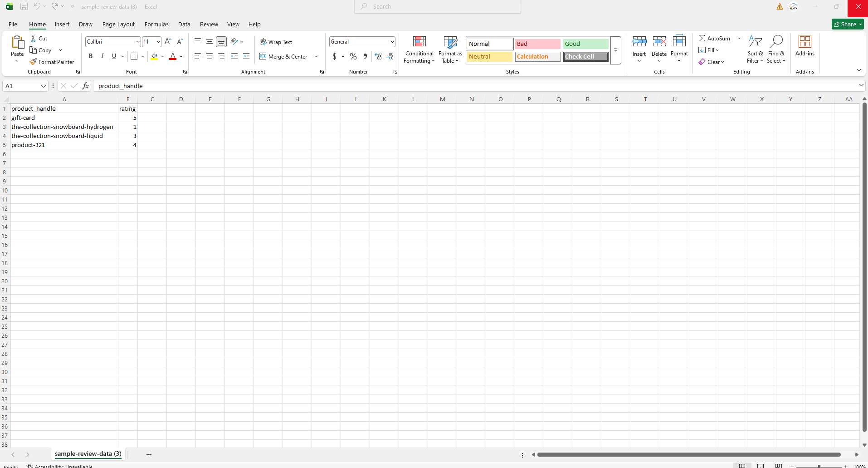Click inside the Search box

tap(438, 7)
